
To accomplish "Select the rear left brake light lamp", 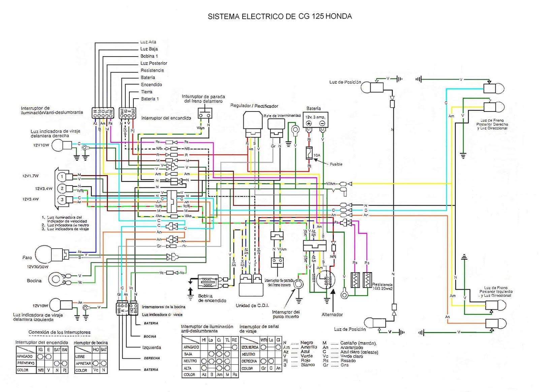I will (x=496, y=305).
